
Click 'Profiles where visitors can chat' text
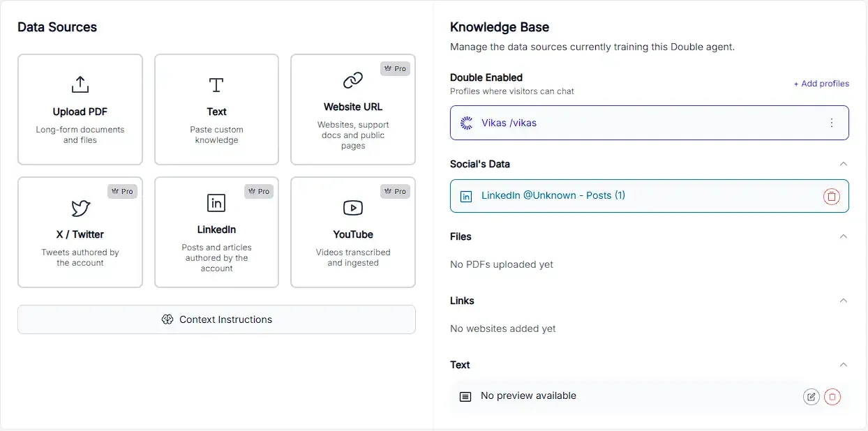(x=512, y=91)
